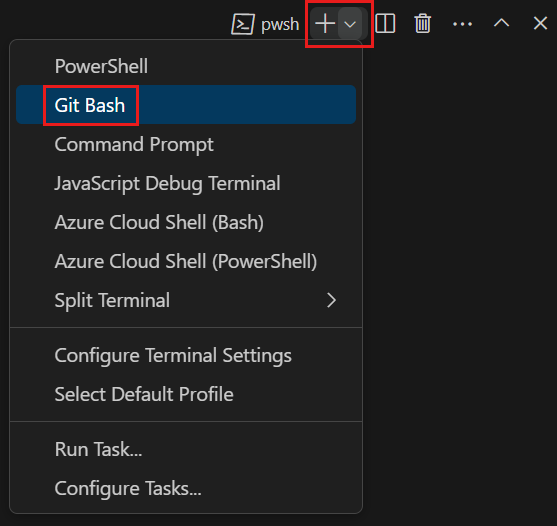Screen dimensions: 557x526
Task: Open the Split Terminal submenu entry
Action: pyautogui.click(x=186, y=300)
